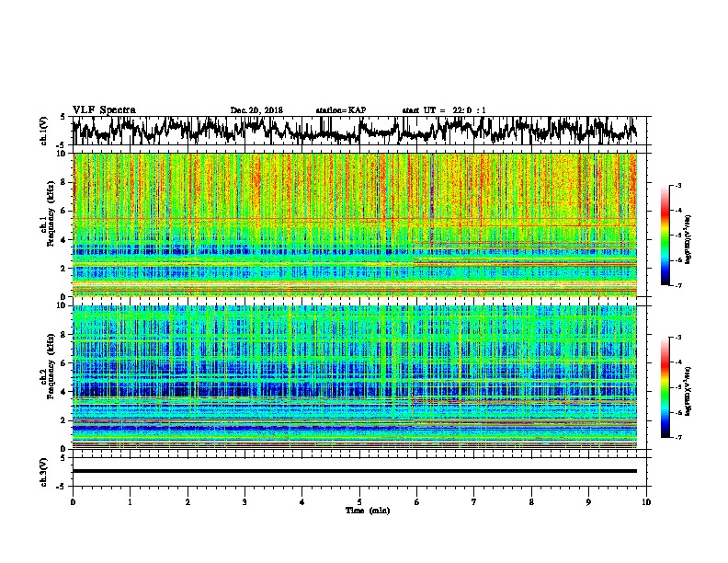Click time axis tick label "1"

pos(130,502)
